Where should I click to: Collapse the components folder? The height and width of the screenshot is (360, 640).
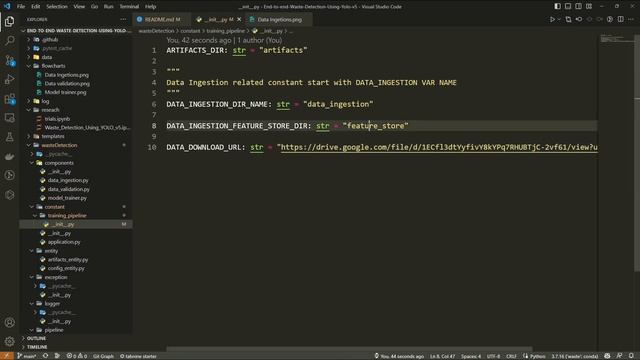[x=58, y=162]
